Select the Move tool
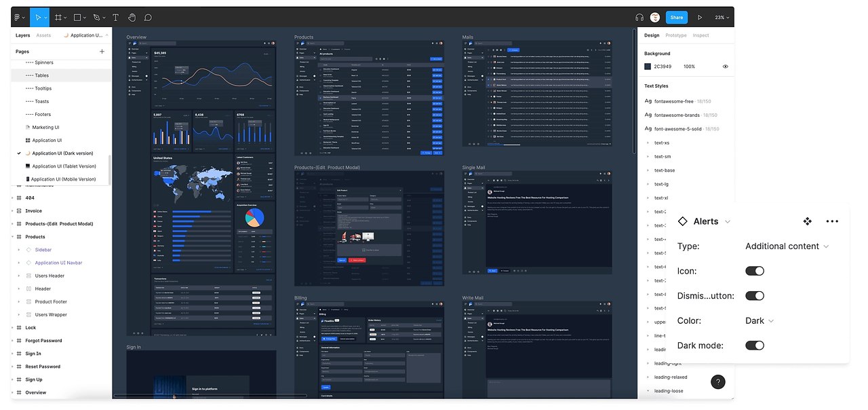Viewport: 868px width, 410px height. (x=39, y=17)
